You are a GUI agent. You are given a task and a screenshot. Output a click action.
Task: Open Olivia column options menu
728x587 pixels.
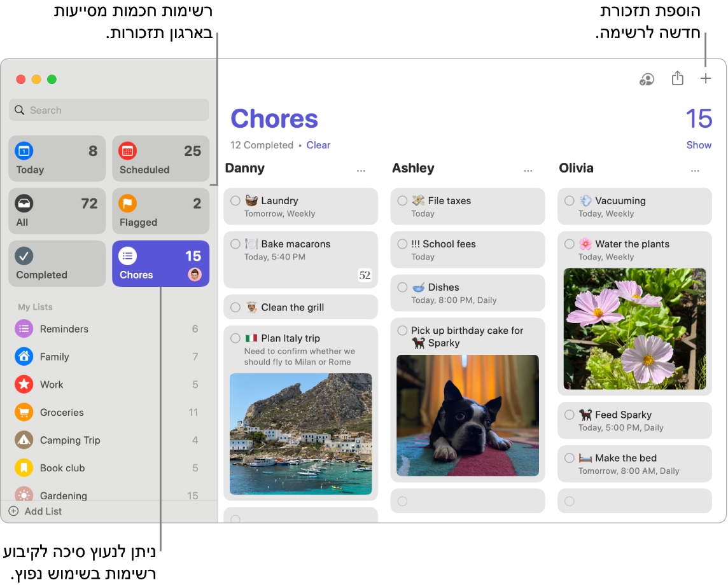point(695,170)
